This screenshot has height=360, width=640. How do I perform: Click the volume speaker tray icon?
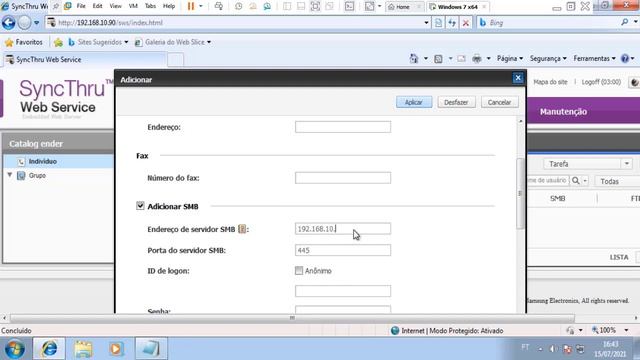coord(553,349)
